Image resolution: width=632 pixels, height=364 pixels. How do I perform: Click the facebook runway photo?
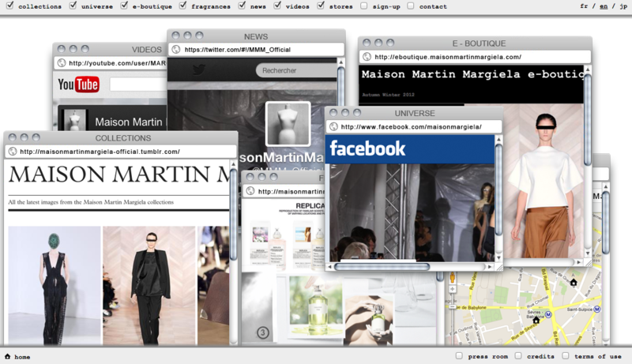pos(412,212)
